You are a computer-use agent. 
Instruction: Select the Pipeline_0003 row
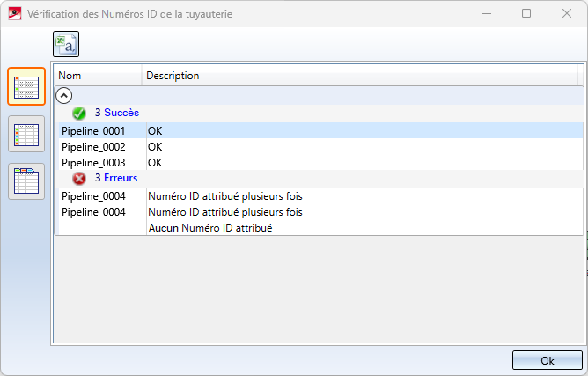point(93,163)
